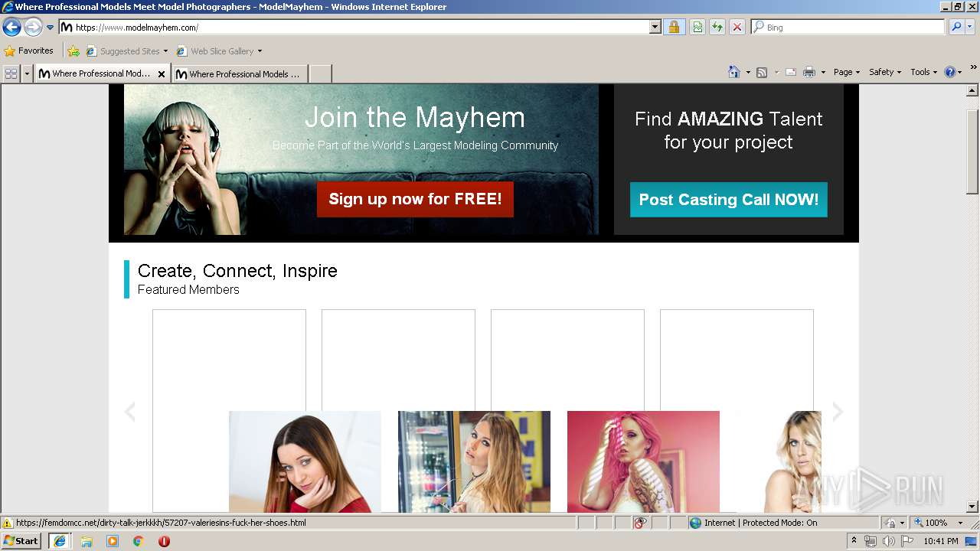Click Internet Explorer taskbar icon
The width and height of the screenshot is (980, 551).
pyautogui.click(x=60, y=541)
